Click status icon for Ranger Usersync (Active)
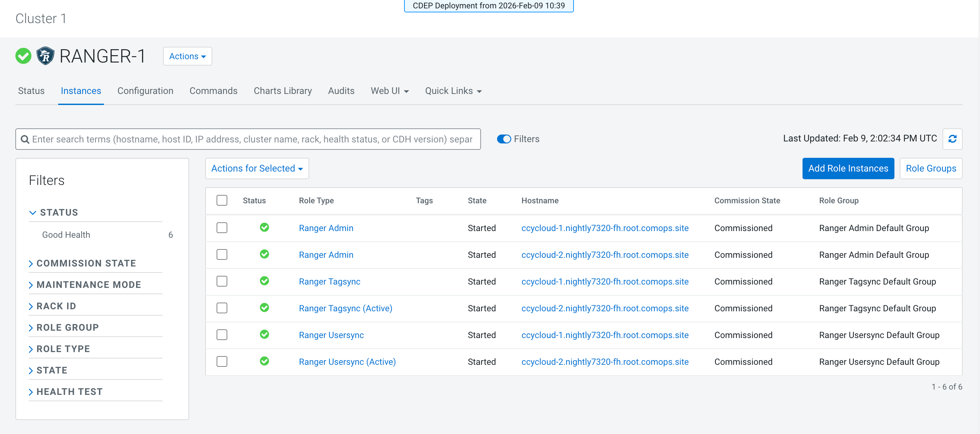Viewport: 980px width, 434px height. point(264,361)
